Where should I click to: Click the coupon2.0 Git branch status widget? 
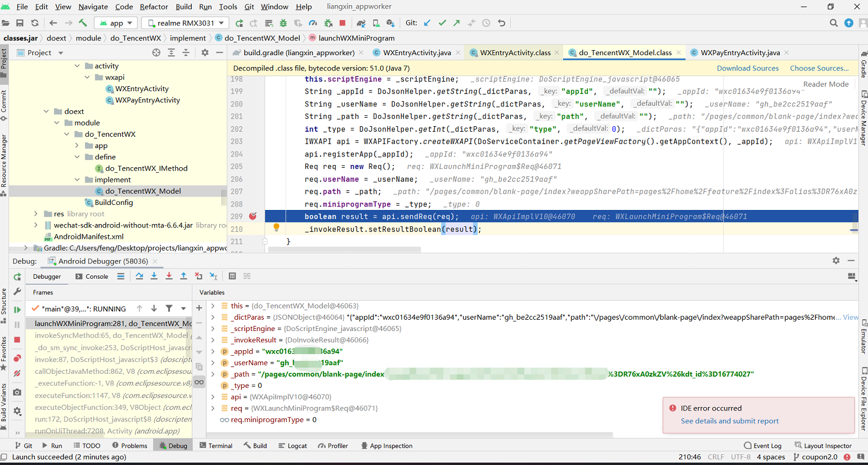tap(815, 457)
